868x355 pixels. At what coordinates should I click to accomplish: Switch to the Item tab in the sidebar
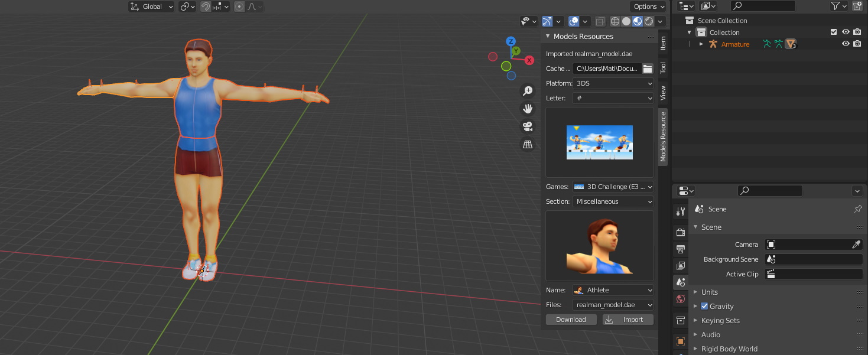coord(664,43)
